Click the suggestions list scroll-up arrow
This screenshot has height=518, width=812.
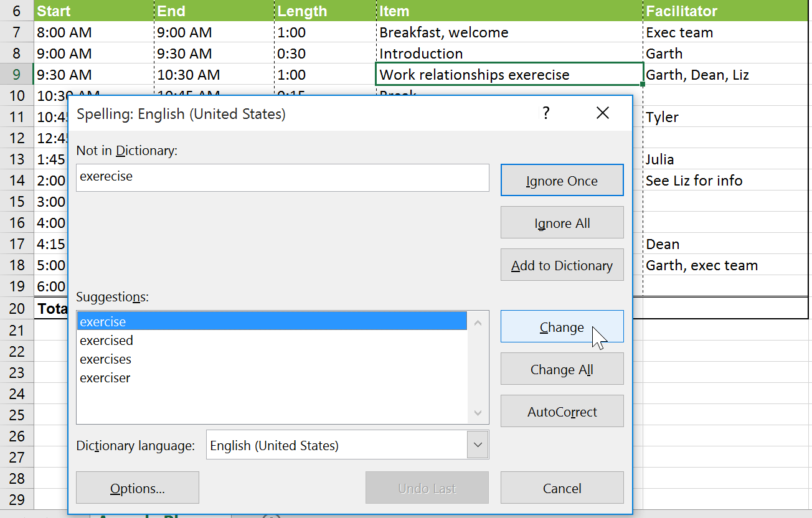pos(478,323)
